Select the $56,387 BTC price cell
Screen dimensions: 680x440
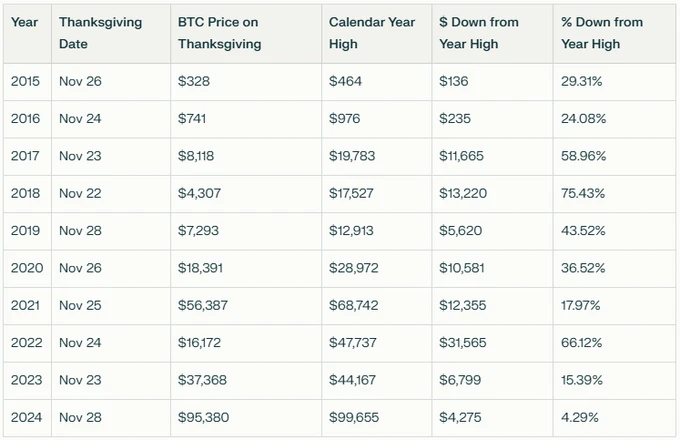pyautogui.click(x=203, y=306)
